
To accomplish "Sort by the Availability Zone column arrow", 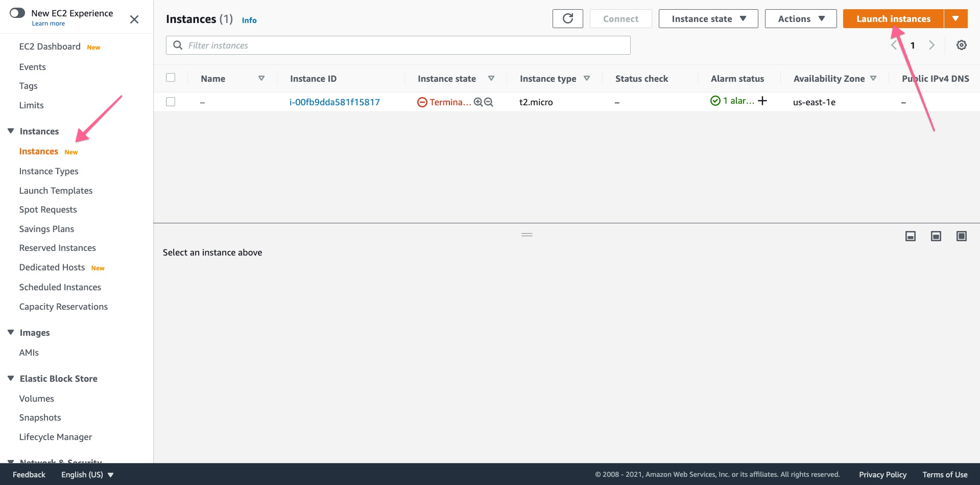I will (x=873, y=78).
